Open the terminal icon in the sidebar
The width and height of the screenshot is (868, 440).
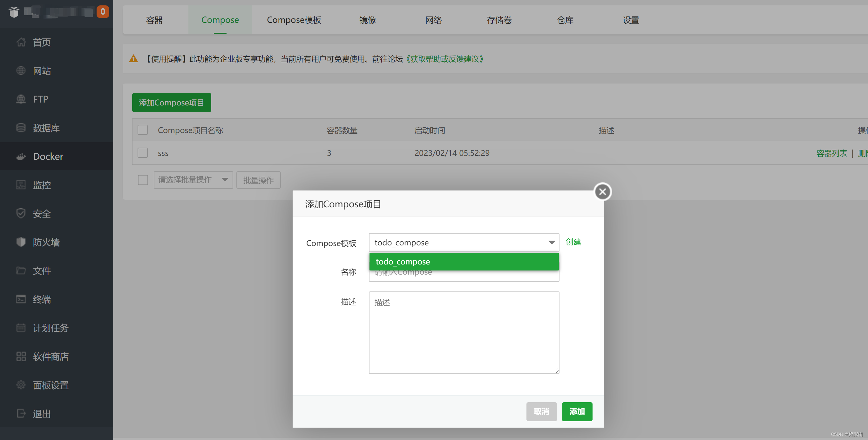pos(21,299)
